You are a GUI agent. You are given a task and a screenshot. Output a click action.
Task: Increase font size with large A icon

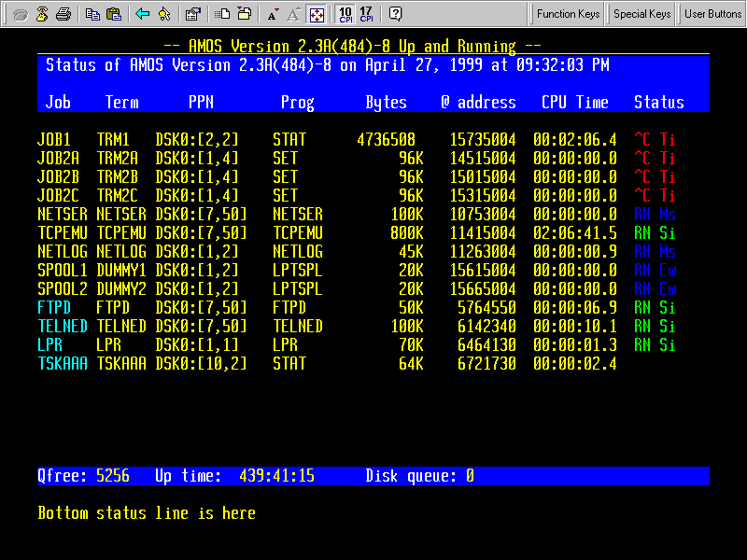[x=293, y=14]
